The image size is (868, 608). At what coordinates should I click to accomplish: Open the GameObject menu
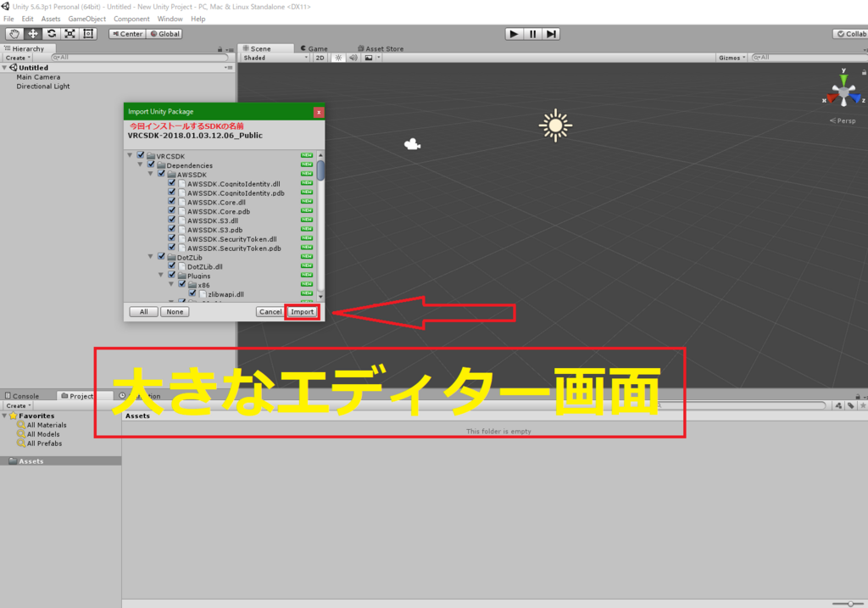pyautogui.click(x=87, y=19)
